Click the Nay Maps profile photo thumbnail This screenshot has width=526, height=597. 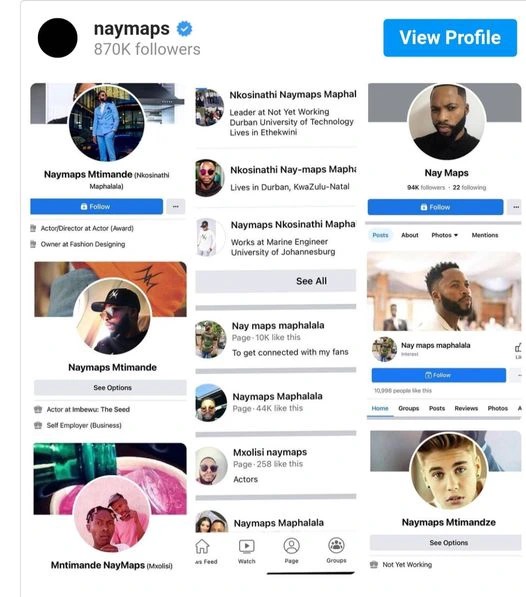446,121
